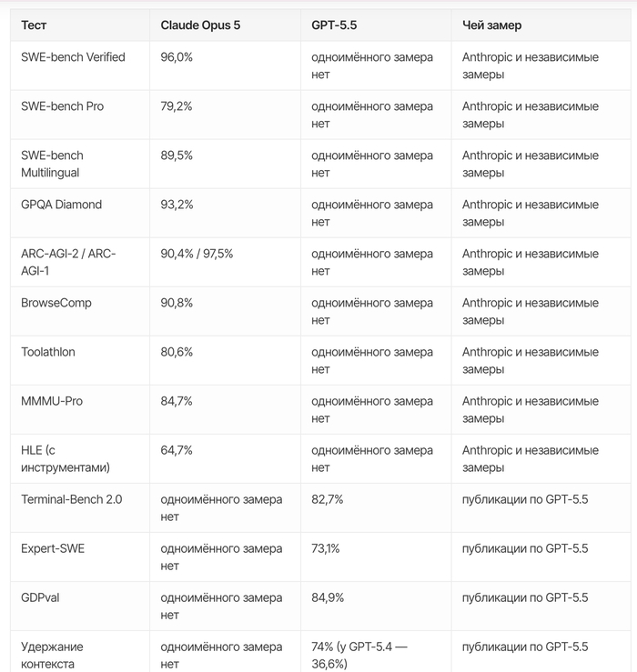The height and width of the screenshot is (672, 637).
Task: Click the BrowseComp row label
Action: point(56,303)
